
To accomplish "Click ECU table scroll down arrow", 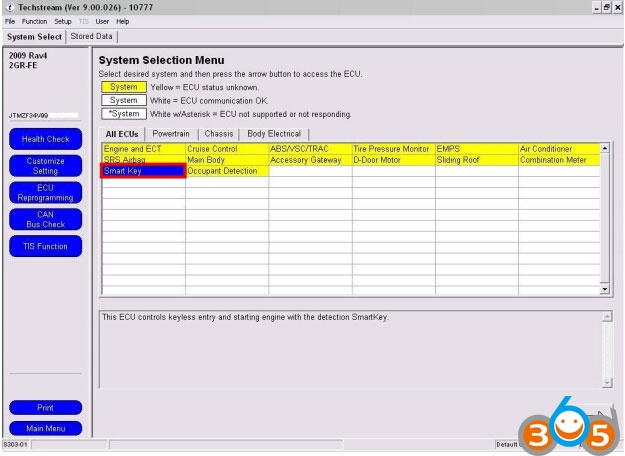I will pos(605,289).
